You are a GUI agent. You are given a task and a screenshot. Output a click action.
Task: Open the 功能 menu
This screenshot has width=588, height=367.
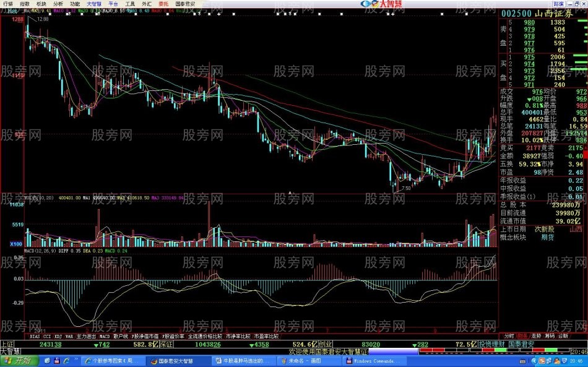(75, 4)
